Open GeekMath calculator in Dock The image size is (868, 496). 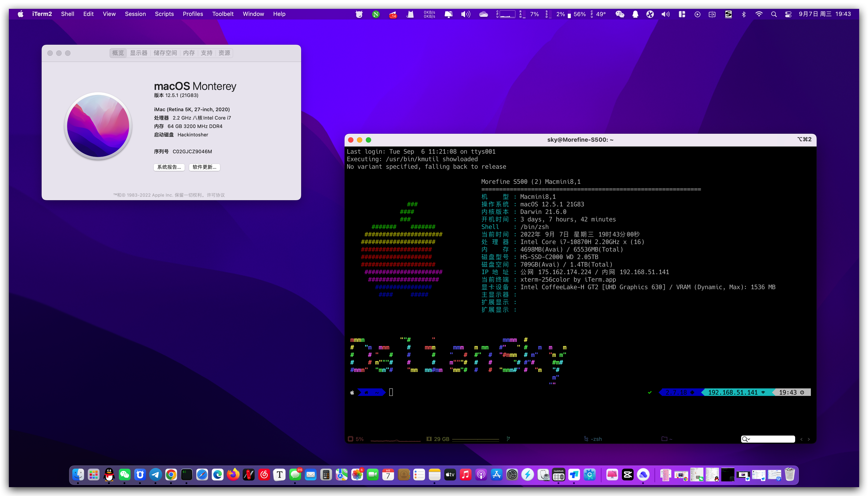558,475
